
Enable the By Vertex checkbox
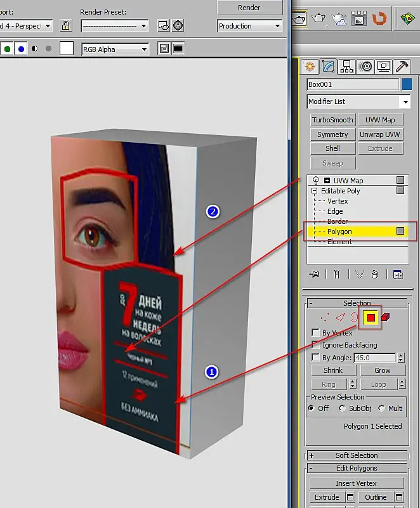tap(315, 333)
